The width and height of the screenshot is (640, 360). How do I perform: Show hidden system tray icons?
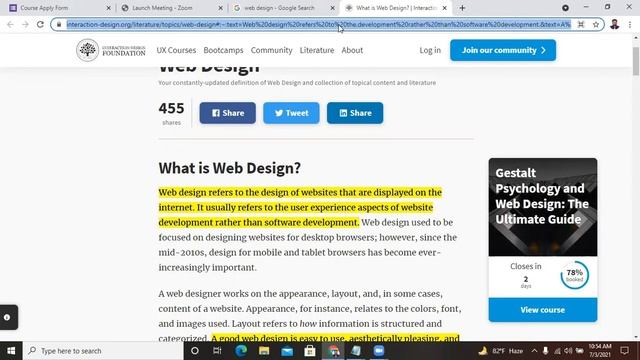(x=534, y=351)
